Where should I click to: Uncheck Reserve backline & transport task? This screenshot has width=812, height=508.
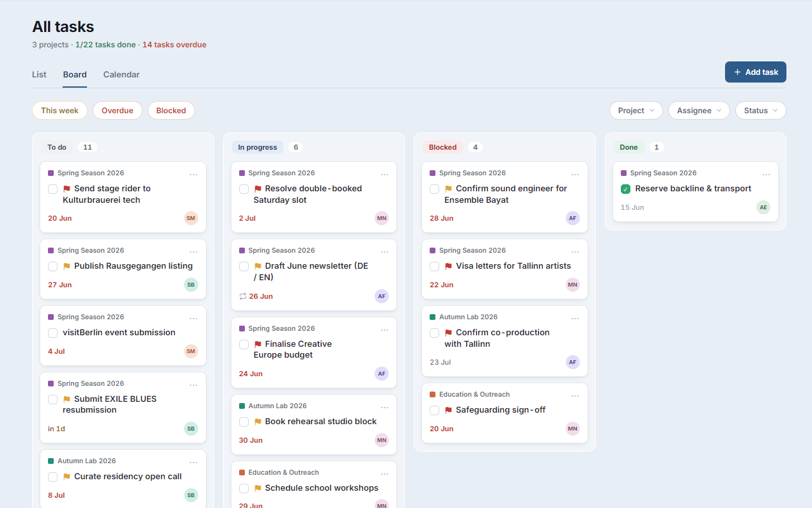click(x=626, y=189)
